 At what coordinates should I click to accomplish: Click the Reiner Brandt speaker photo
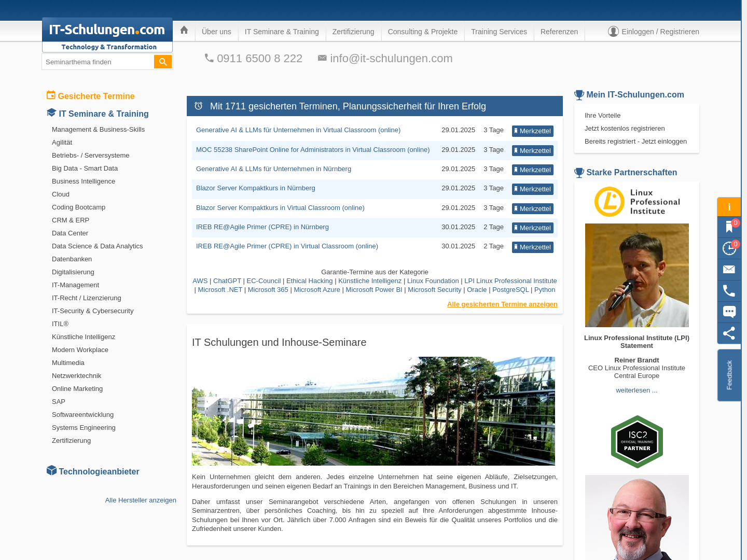point(637,275)
